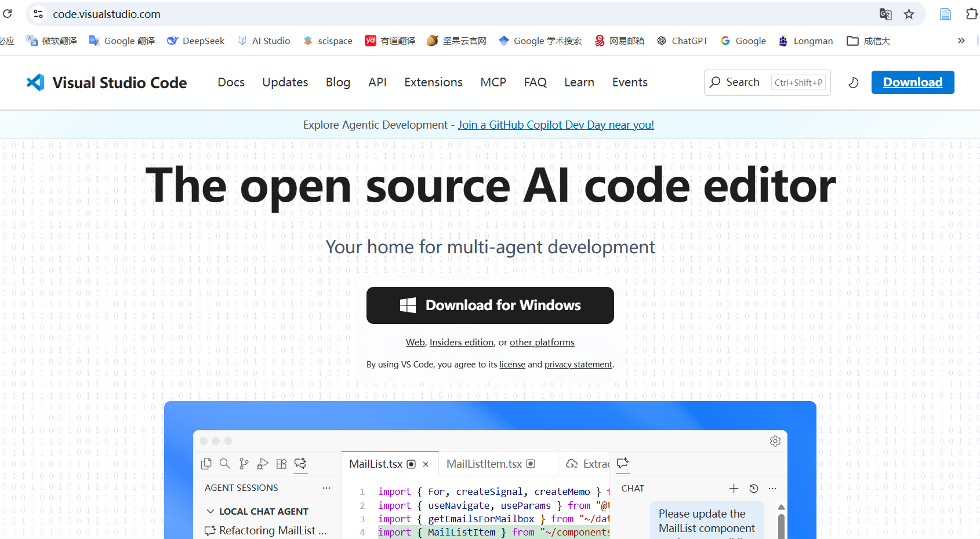Click the translate page icon in address bar

[x=885, y=14]
